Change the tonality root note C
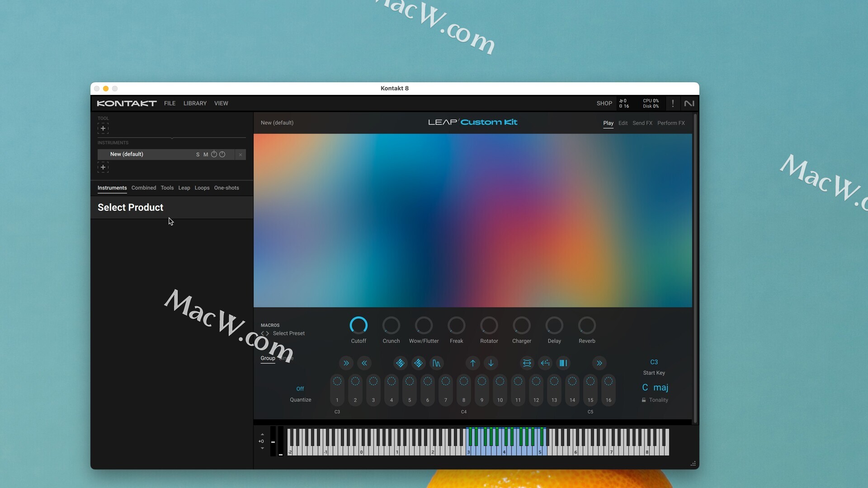Screen dimensions: 868x488 pos(645,388)
